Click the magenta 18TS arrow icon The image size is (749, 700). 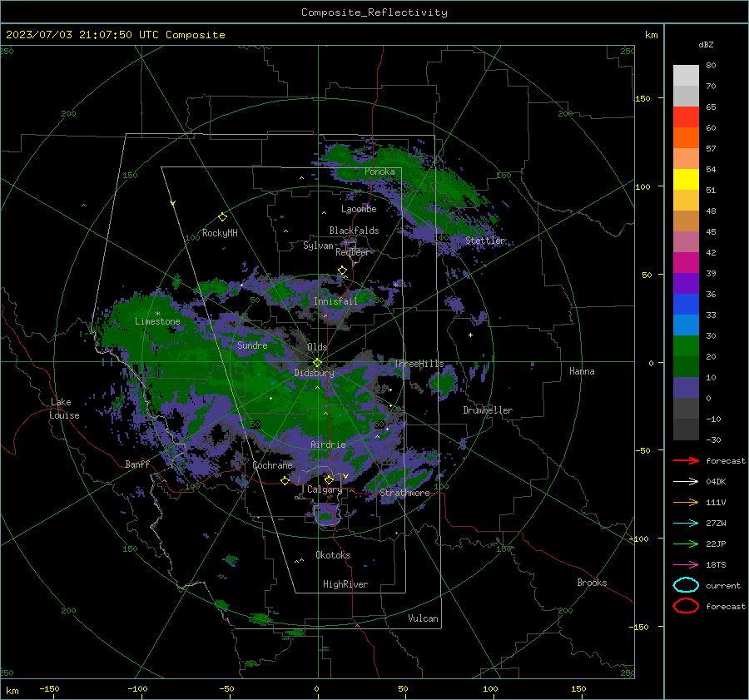pyautogui.click(x=686, y=565)
